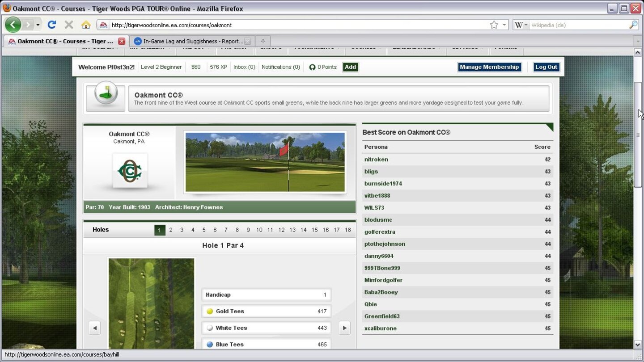Open the address bar history dropdown
This screenshot has width=644, height=362.
pos(504,25)
